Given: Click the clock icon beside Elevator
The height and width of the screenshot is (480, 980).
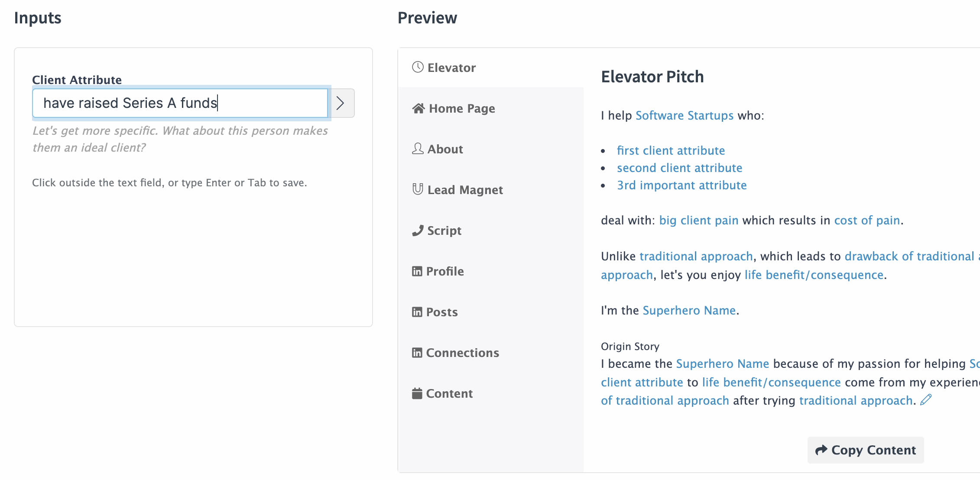Looking at the screenshot, I should [x=418, y=67].
